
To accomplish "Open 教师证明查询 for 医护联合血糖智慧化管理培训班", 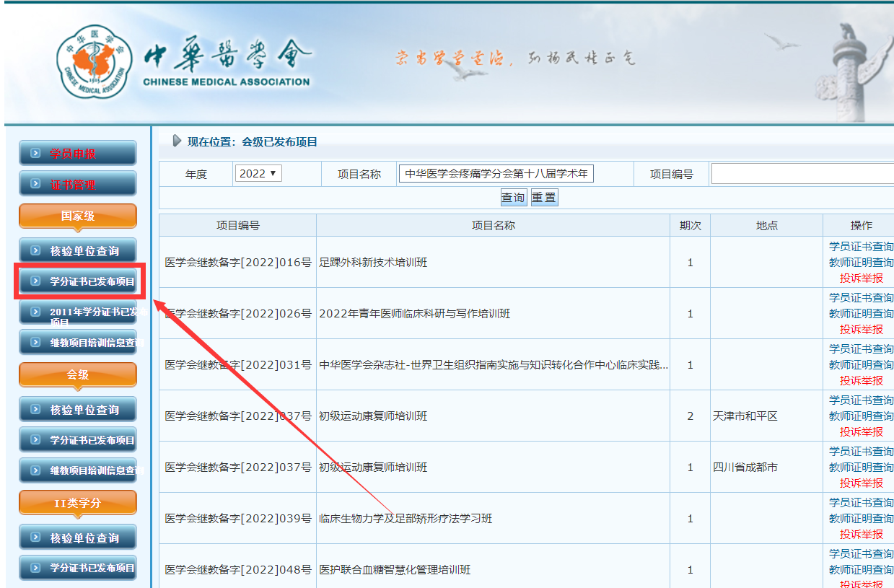I will click(x=861, y=570).
